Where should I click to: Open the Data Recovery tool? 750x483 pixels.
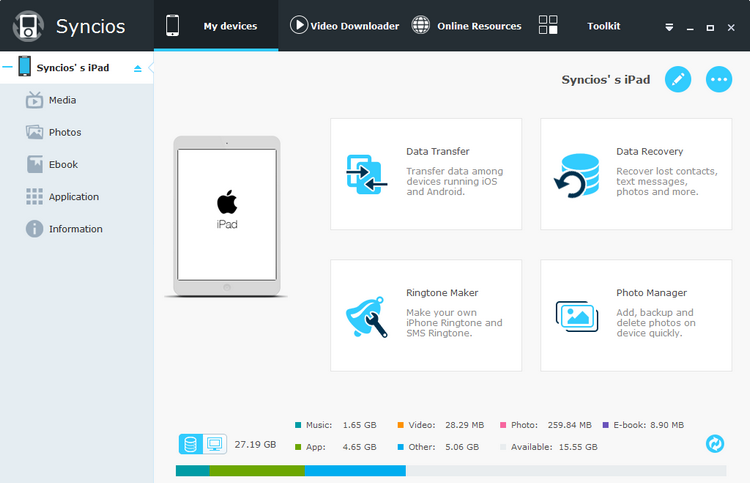click(636, 174)
